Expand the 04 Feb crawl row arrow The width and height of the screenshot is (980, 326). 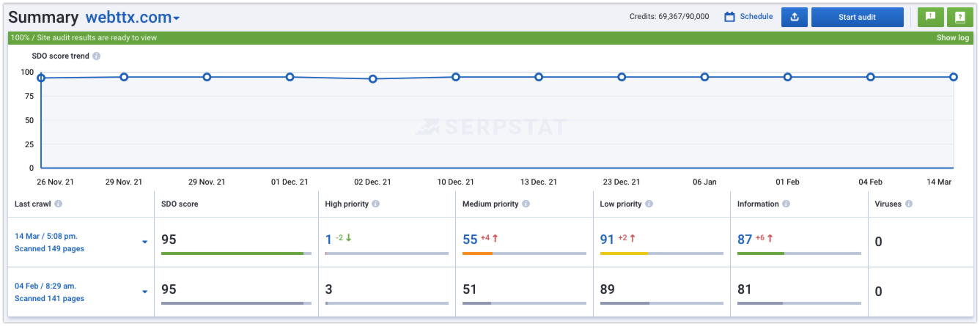tap(144, 292)
